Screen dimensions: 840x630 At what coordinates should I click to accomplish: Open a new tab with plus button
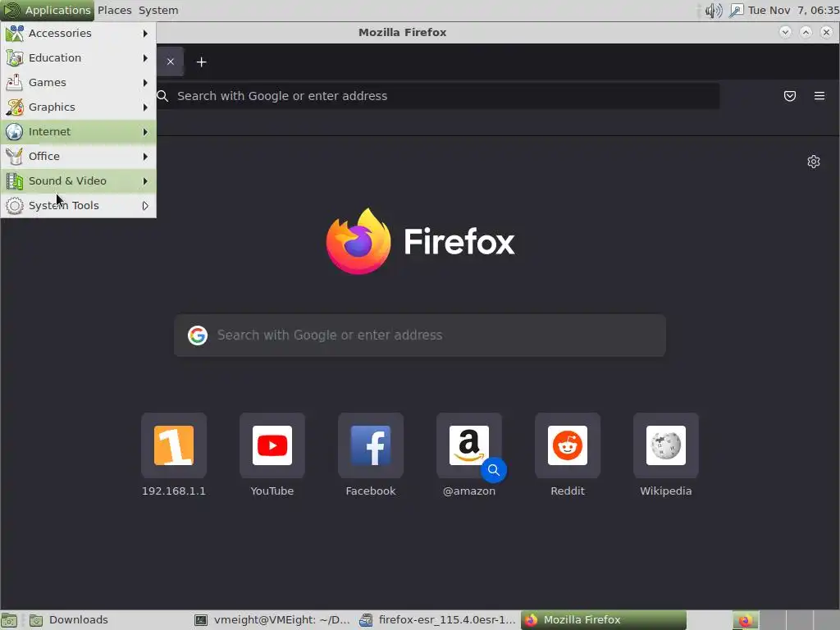[x=202, y=62]
